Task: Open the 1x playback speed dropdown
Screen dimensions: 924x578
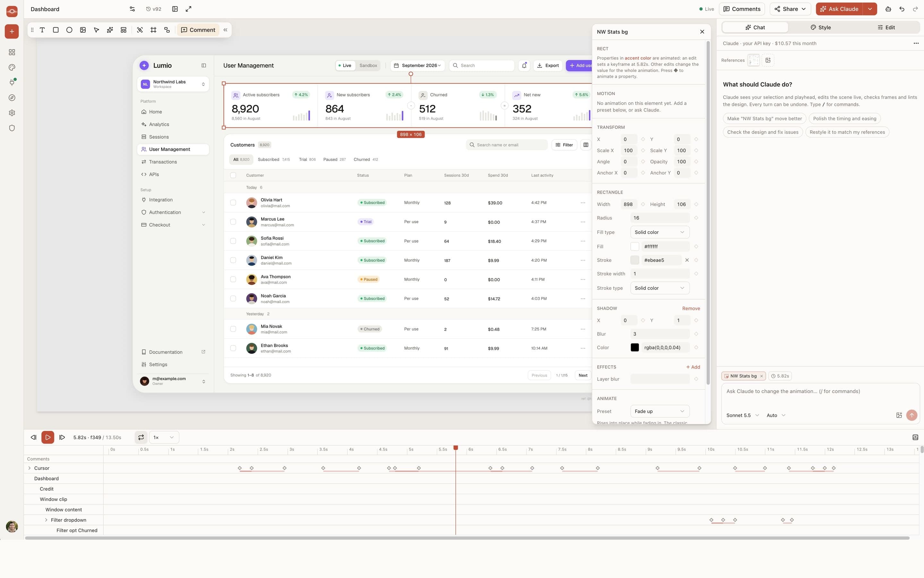Action: [x=164, y=437]
